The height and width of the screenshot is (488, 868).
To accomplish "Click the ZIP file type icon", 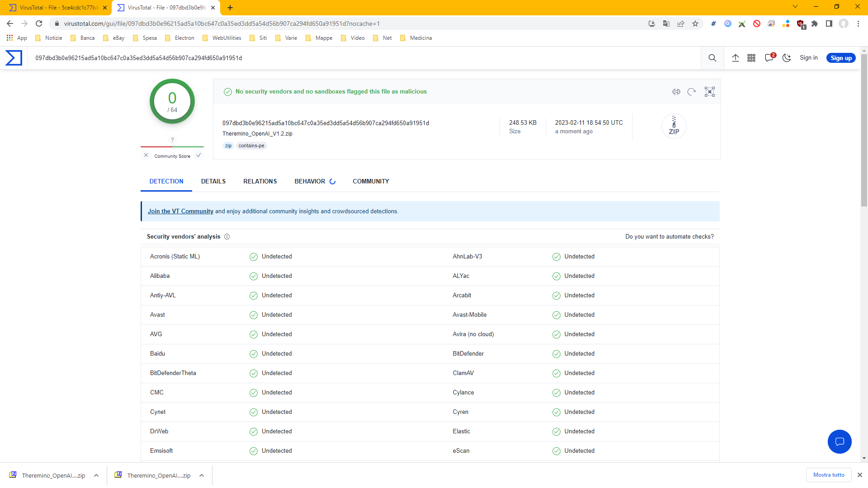I will click(674, 126).
